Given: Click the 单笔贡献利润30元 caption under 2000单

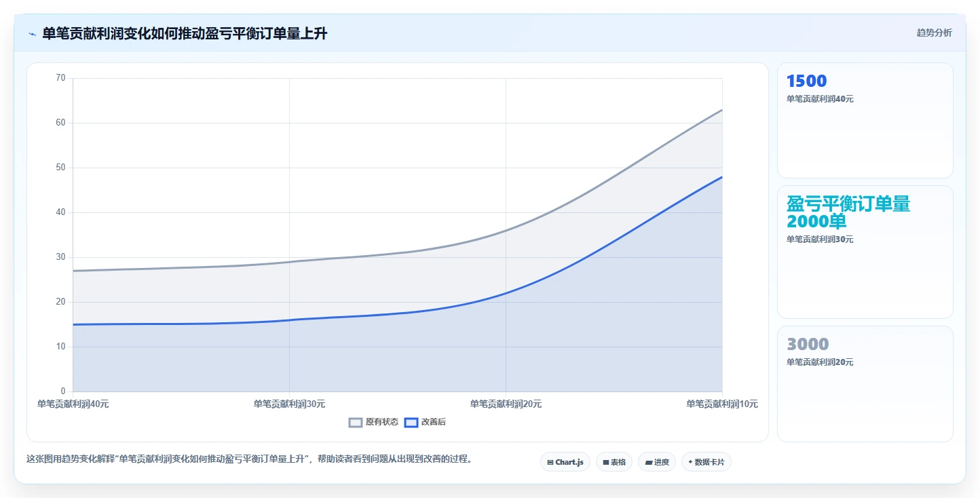Looking at the screenshot, I should pos(820,240).
